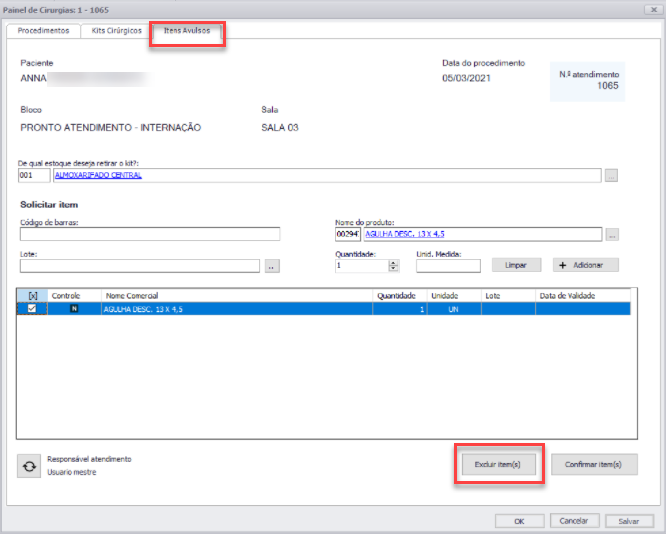Sort by Quantidade column header
Viewport: 666px width, 534px height.
coord(400,296)
